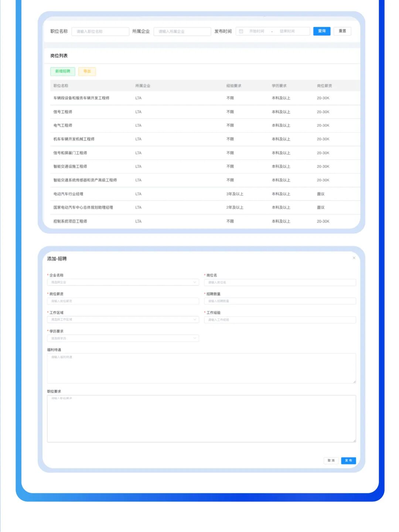Close the 添加-招聘 dialog with X
Image resolution: width=399 pixels, height=532 pixels.
[354, 258]
